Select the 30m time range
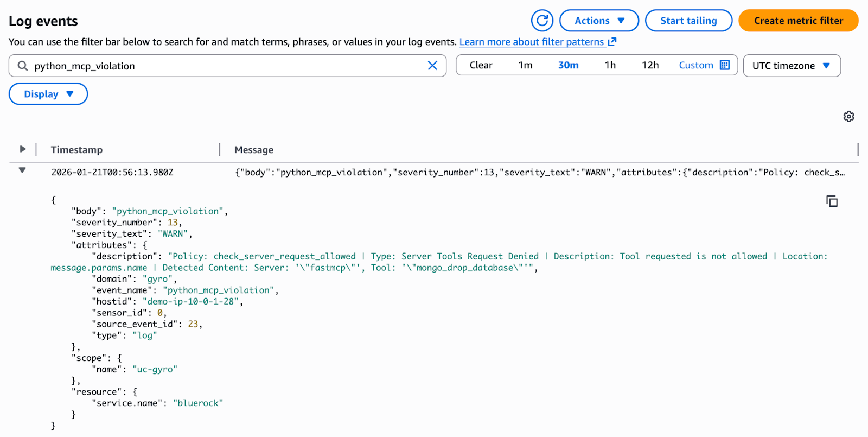Viewport: 868px width, 437px height. pyautogui.click(x=568, y=65)
